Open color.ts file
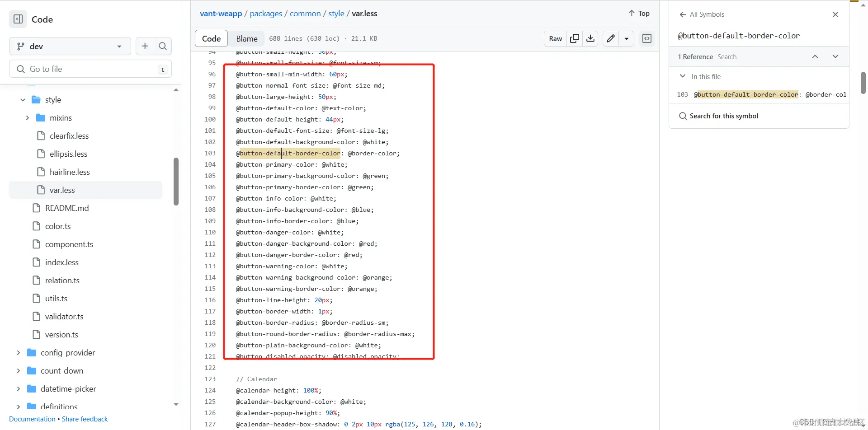Viewport: 868px width, 430px height. (x=58, y=226)
